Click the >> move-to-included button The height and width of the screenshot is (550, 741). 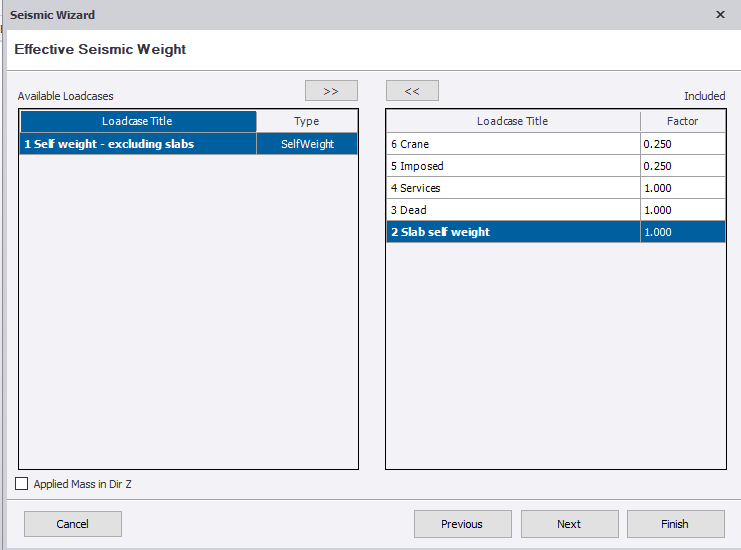[331, 91]
